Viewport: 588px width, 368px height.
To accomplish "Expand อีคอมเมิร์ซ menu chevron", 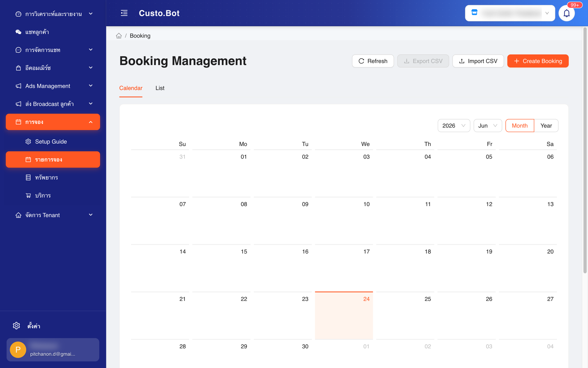I will [91, 68].
